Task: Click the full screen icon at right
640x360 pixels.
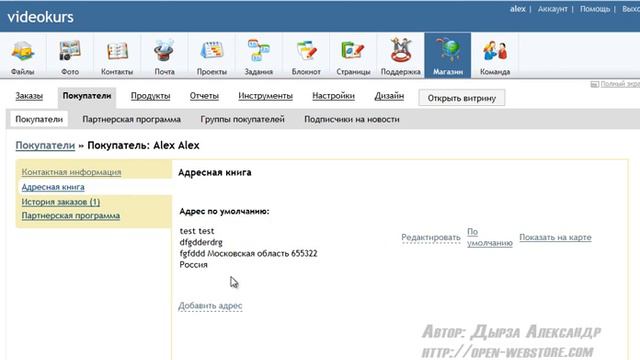Action: pos(594,84)
